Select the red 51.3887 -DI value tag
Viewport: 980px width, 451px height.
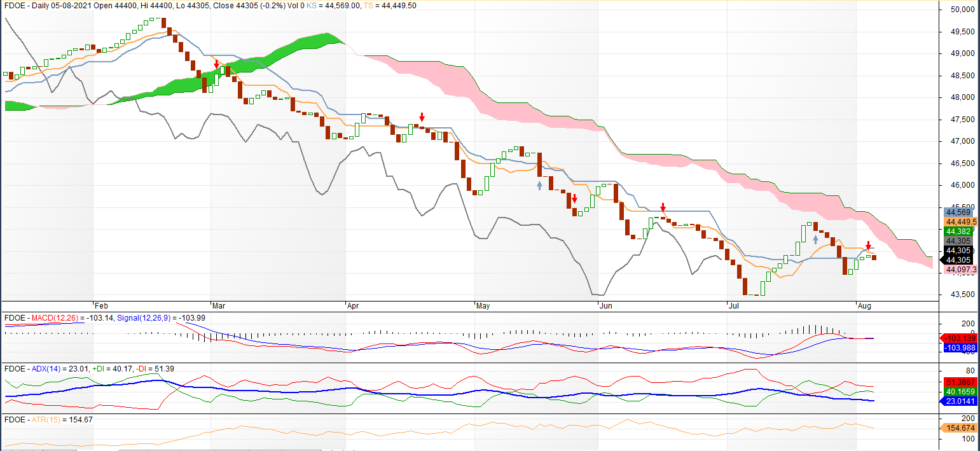point(960,382)
